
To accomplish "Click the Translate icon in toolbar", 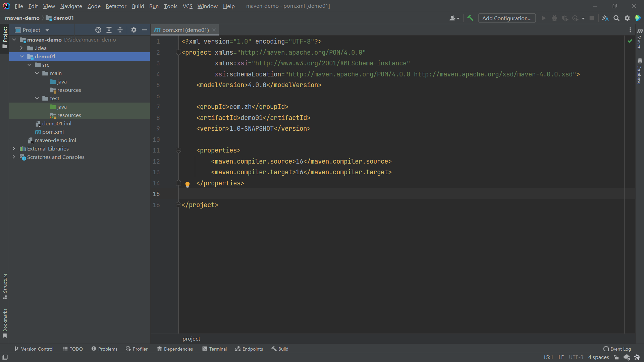I will click(x=605, y=18).
